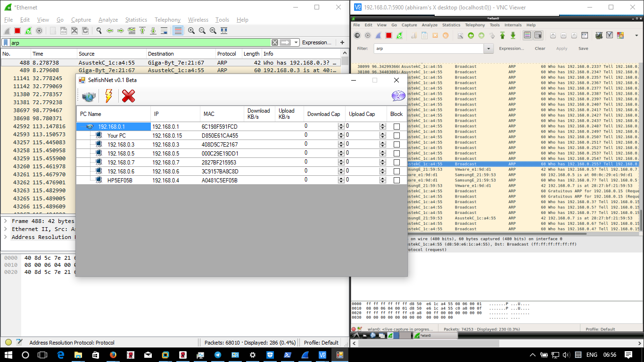Jump to first packet in Ethernet window
The height and width of the screenshot is (362, 644).
[142, 31]
